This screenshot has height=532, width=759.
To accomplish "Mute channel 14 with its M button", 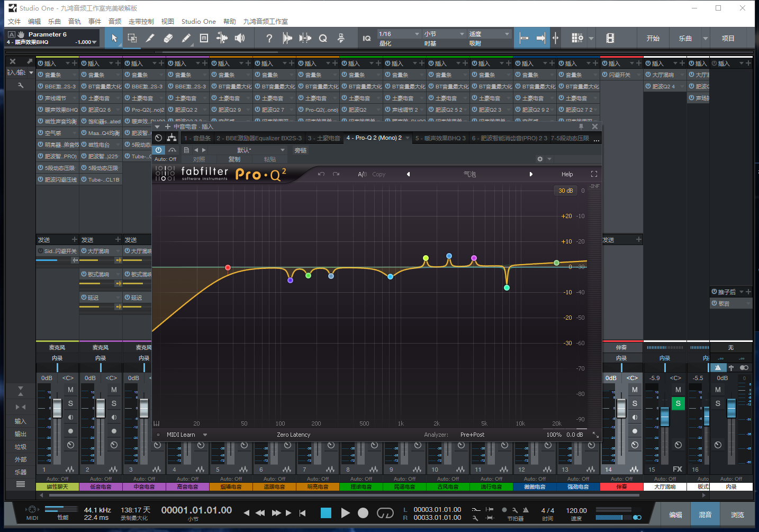I will click(635, 390).
